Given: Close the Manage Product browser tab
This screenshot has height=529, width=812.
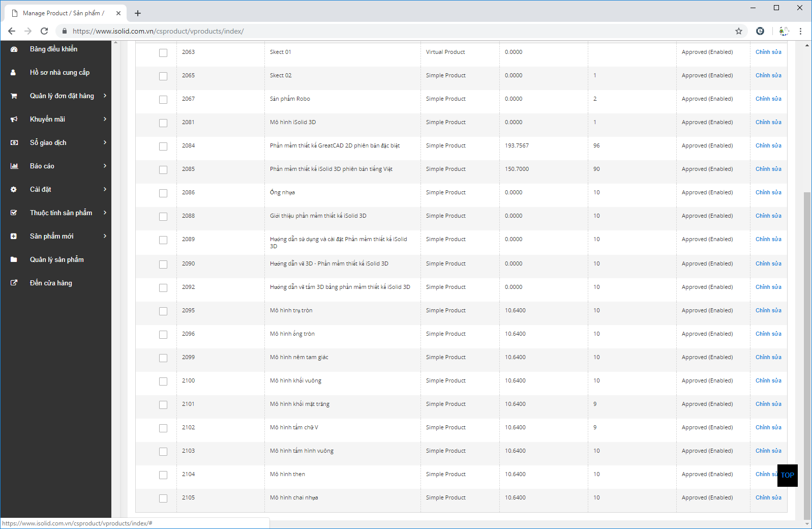Looking at the screenshot, I should point(118,13).
